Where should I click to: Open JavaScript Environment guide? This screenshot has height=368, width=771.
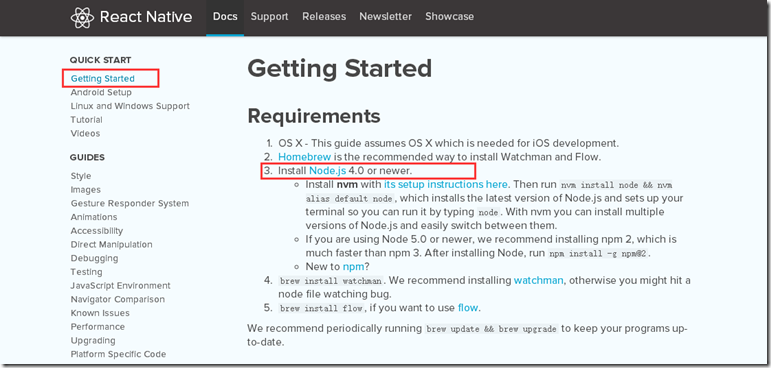[x=120, y=286]
